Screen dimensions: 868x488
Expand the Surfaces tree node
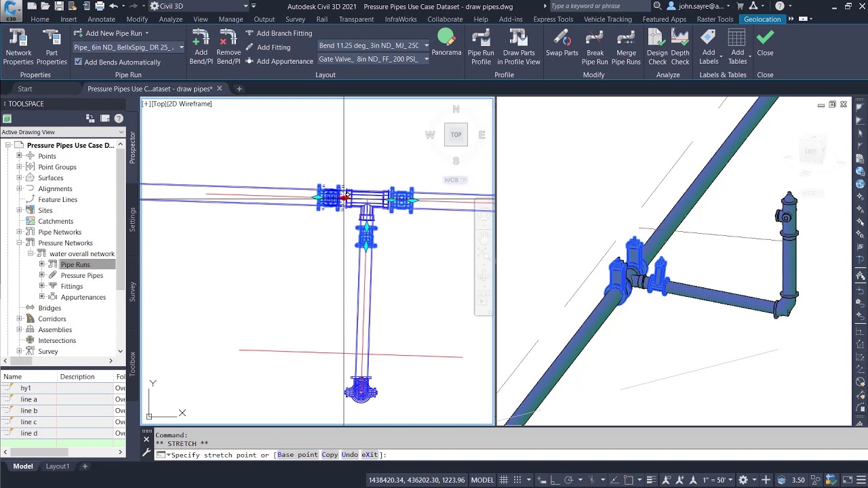pyautogui.click(x=19, y=178)
